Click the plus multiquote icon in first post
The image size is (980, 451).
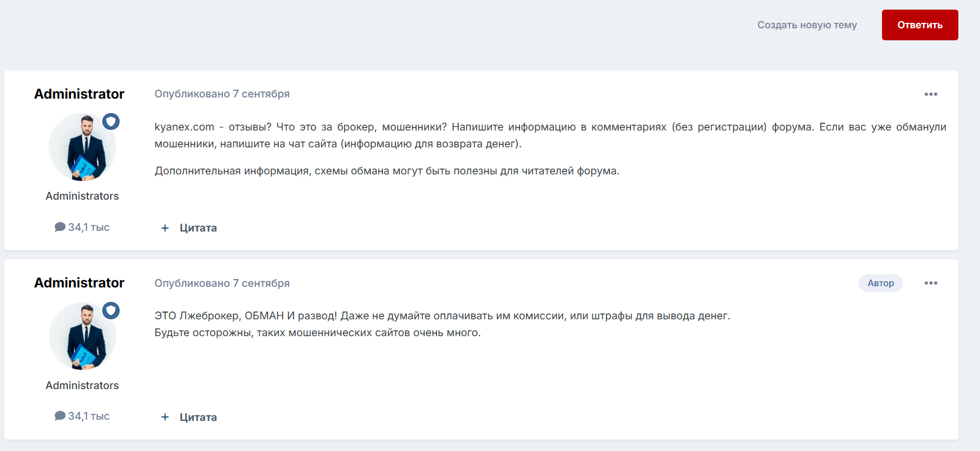click(165, 228)
